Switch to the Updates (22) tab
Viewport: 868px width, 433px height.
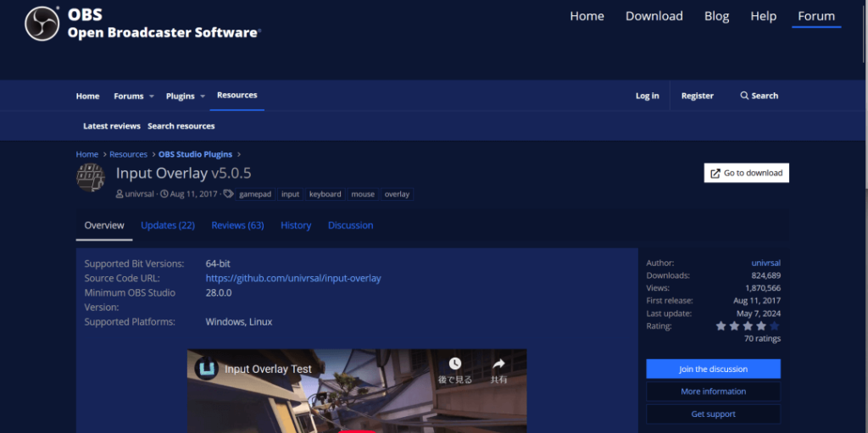click(x=168, y=225)
